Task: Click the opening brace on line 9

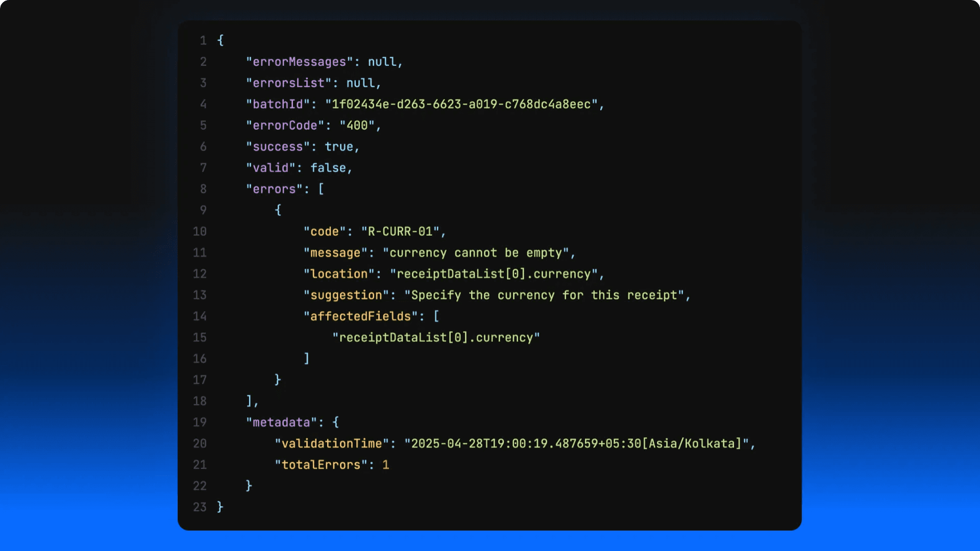Action: coord(278,210)
